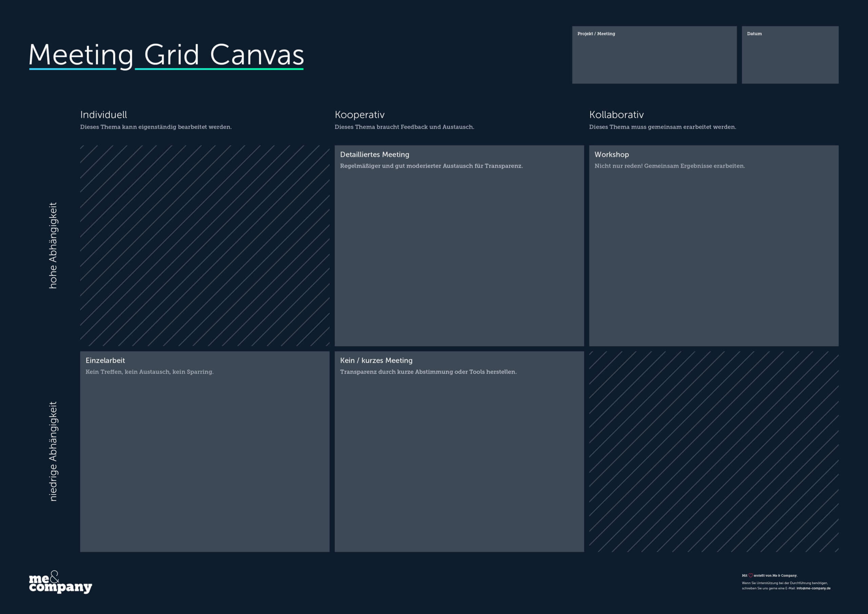Click the underline accent beneath the title
Viewport: 868px width, 614px height.
coord(166,69)
